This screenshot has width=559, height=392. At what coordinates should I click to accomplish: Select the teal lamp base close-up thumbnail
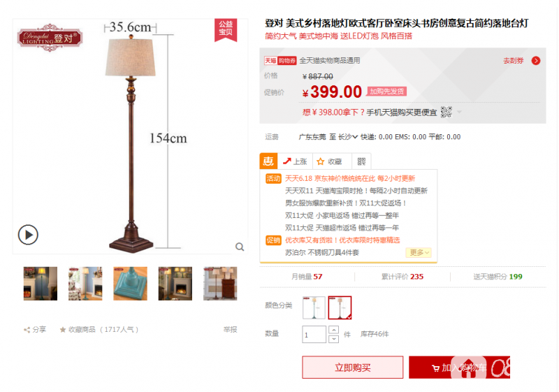pyautogui.click(x=130, y=283)
